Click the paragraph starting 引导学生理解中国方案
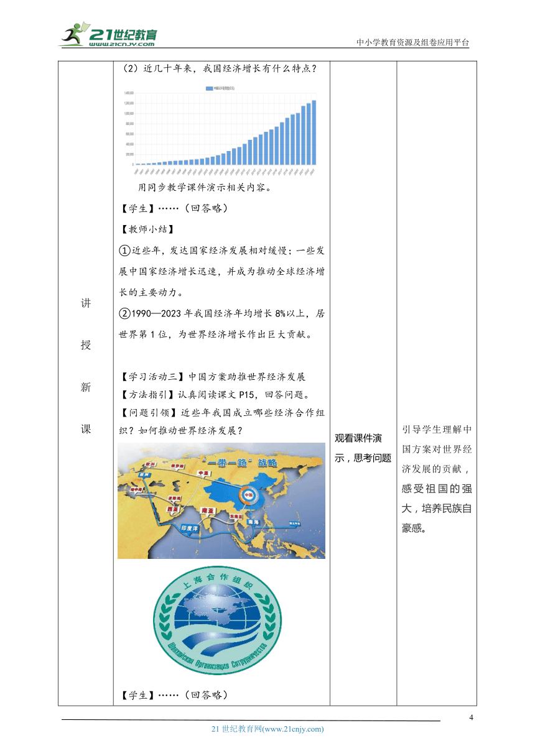The width and height of the screenshot is (535, 756). 437,480
